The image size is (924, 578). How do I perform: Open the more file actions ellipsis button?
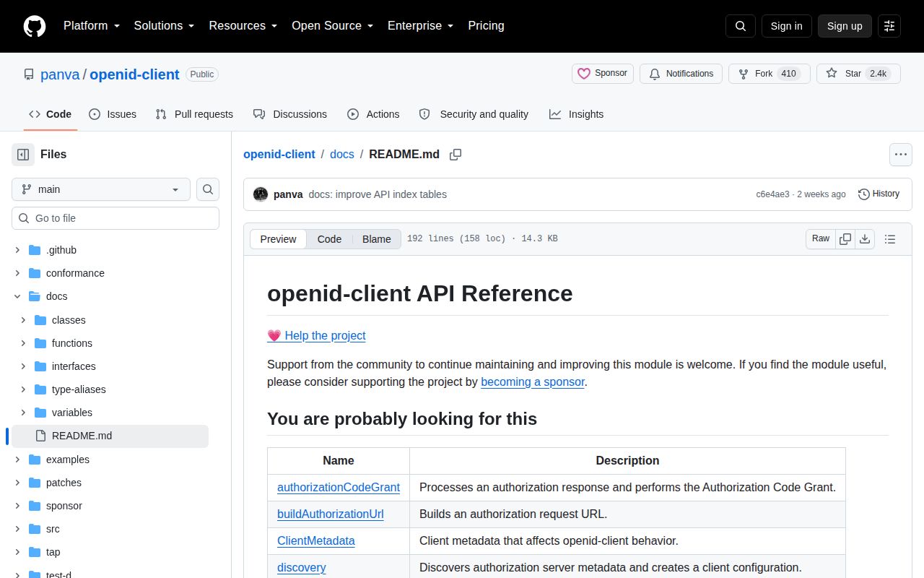900,155
